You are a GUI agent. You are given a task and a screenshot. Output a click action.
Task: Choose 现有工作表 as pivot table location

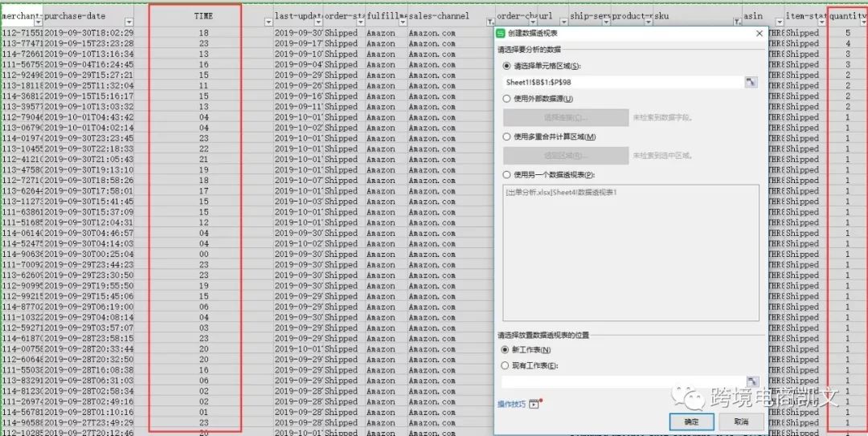(506, 365)
